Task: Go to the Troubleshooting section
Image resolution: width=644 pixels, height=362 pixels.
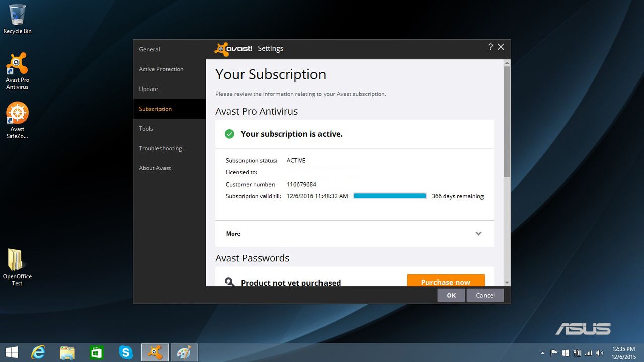Action: pyautogui.click(x=170, y=148)
